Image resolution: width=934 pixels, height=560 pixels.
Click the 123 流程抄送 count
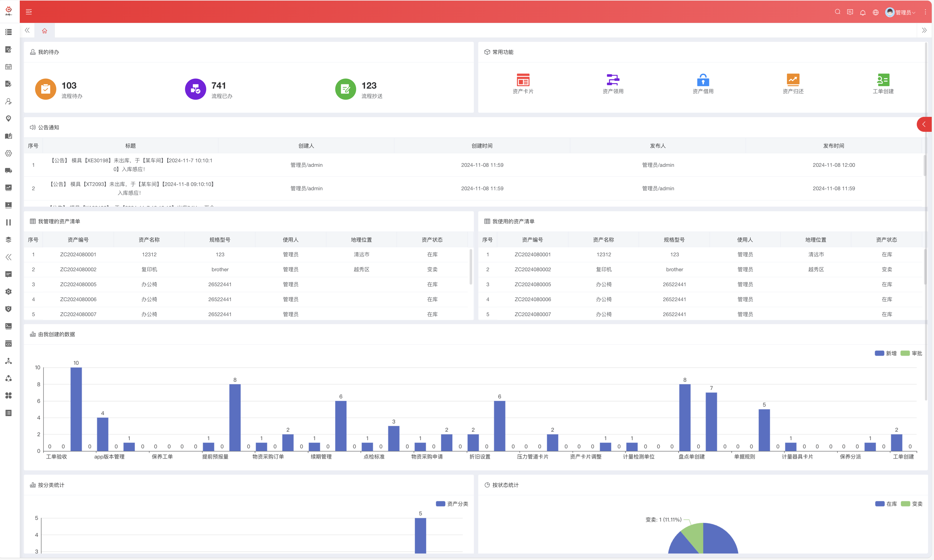click(x=369, y=86)
